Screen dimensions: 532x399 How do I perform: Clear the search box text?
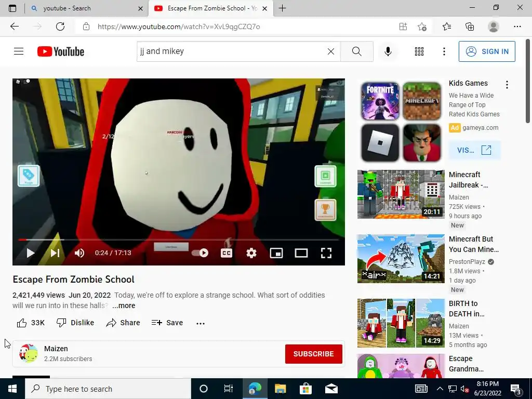[331, 51]
